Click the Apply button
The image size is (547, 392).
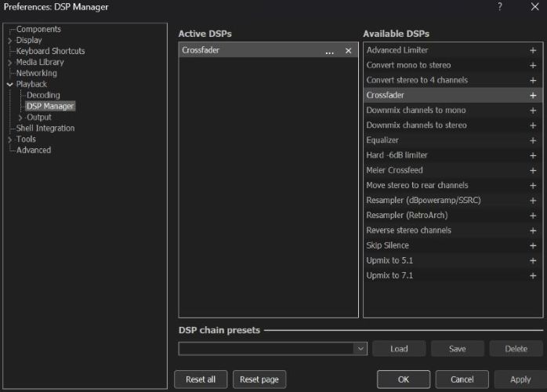[519, 379]
